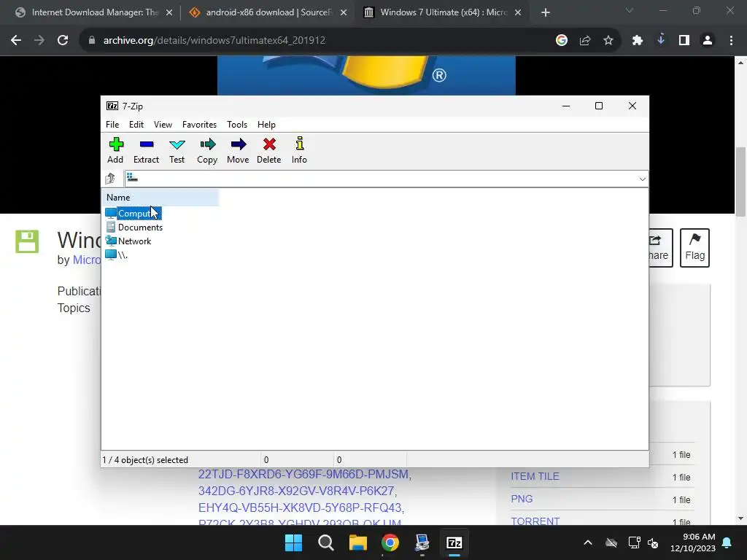
Task: Open Windows Search from the taskbar
Action: click(326, 542)
